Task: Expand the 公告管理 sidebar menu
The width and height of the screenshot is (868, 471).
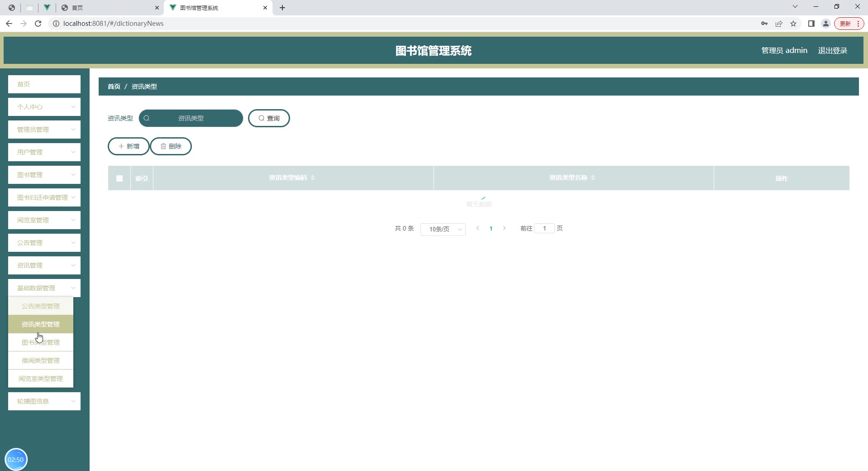Action: click(x=44, y=243)
